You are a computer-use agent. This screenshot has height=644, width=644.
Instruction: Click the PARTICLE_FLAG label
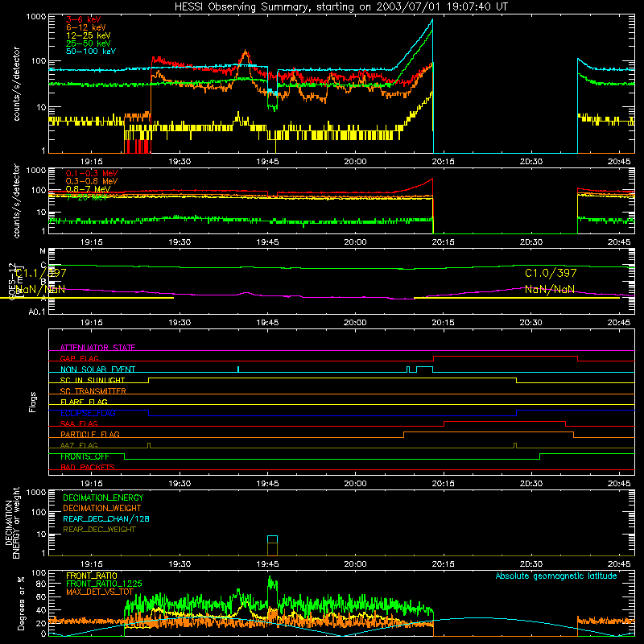click(x=90, y=434)
